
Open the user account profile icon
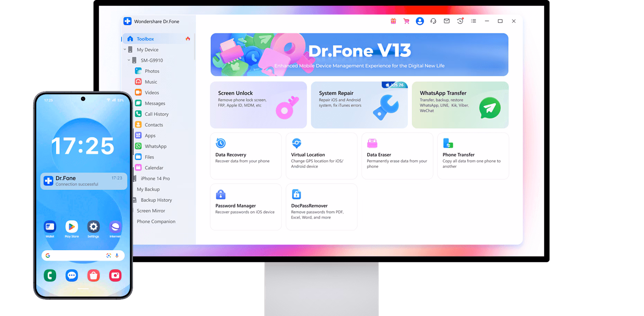click(x=420, y=21)
